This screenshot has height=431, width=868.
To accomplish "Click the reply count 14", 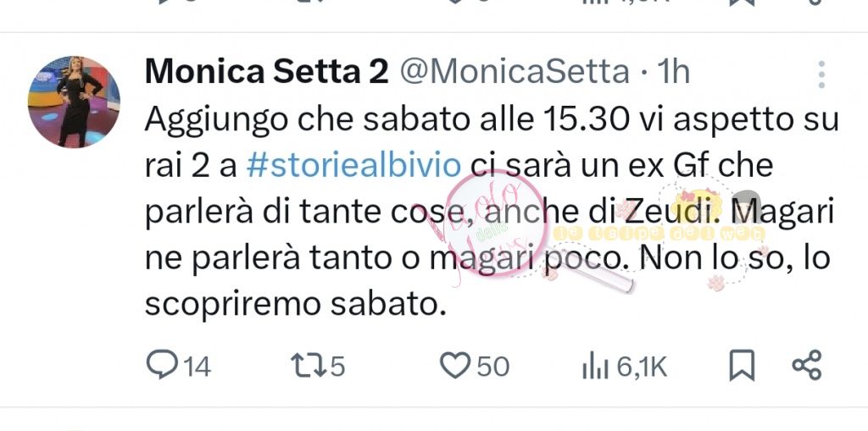I will pos(197,366).
